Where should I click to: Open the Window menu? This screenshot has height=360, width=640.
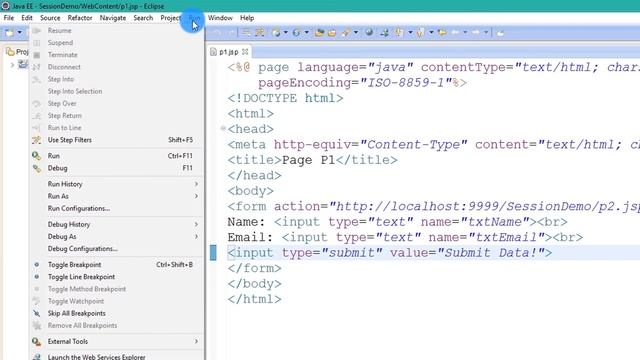click(220, 18)
